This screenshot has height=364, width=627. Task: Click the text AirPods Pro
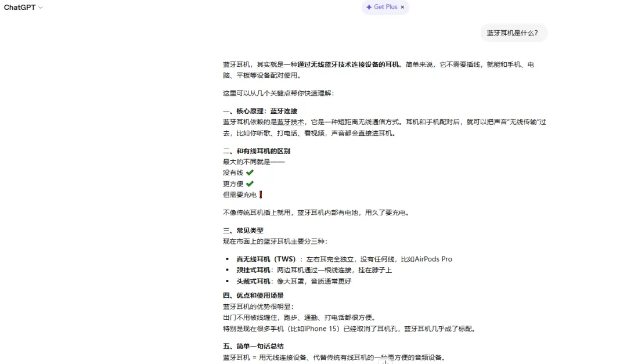(x=434, y=259)
